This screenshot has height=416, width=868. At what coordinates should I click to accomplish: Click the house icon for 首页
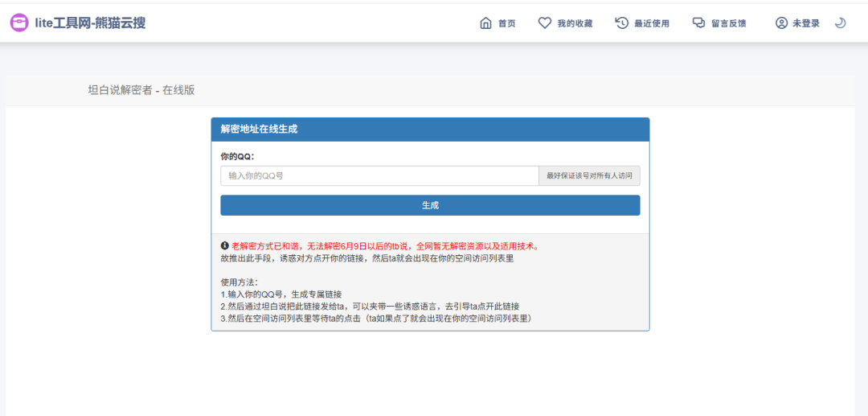click(x=485, y=23)
